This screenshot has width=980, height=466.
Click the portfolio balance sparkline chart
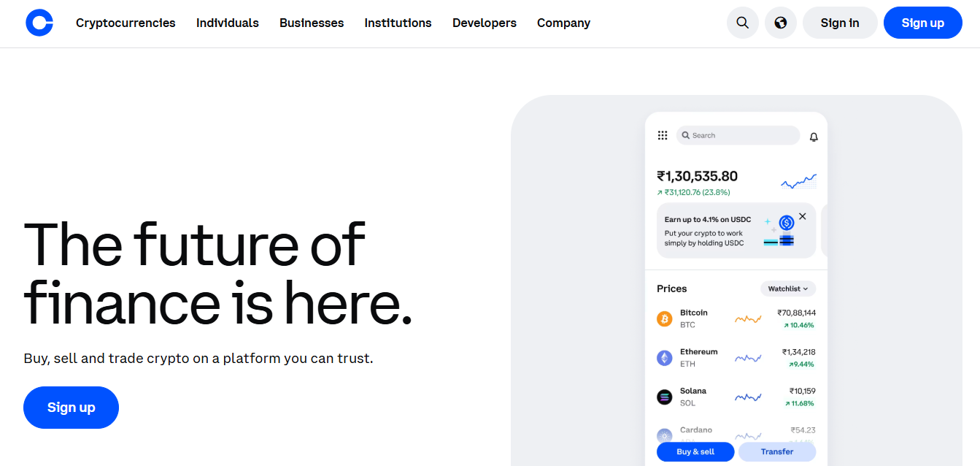click(x=798, y=181)
